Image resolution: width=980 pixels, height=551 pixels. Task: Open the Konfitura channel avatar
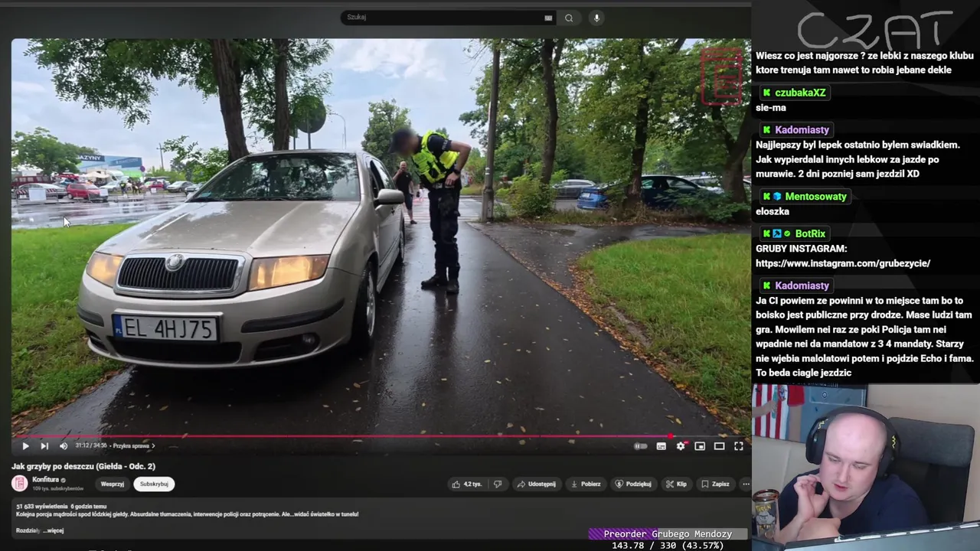pyautogui.click(x=19, y=484)
